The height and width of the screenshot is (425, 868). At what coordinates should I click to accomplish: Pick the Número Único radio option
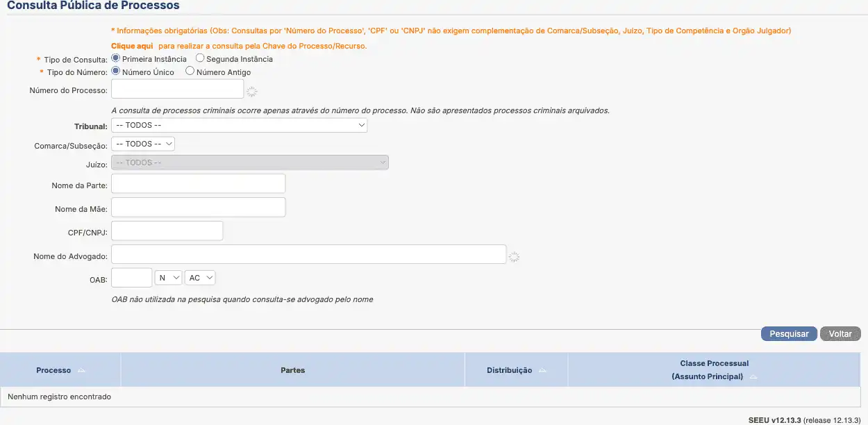[116, 71]
